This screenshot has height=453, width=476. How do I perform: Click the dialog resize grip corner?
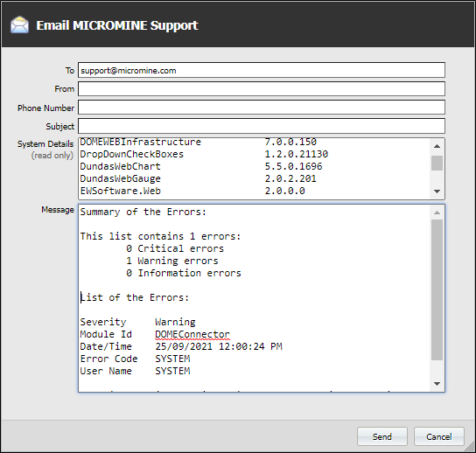[x=471, y=448]
